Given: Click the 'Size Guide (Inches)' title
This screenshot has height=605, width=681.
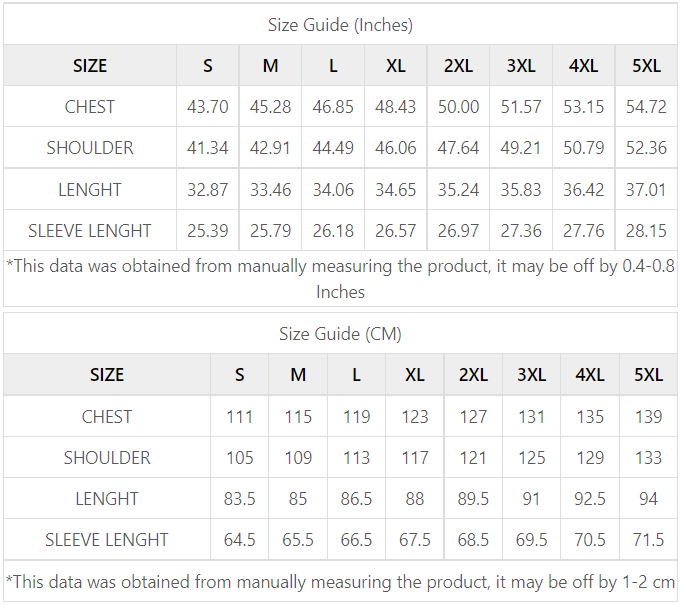Looking at the screenshot, I should click(x=340, y=25).
